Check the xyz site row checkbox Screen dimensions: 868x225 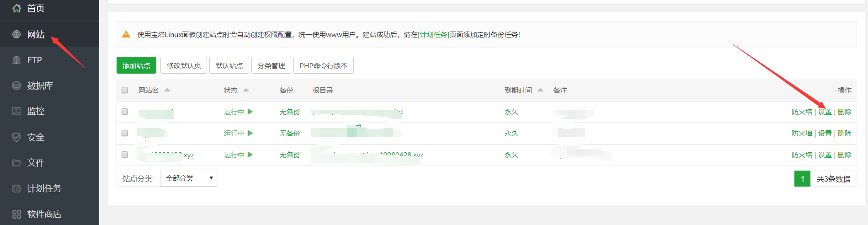click(125, 155)
